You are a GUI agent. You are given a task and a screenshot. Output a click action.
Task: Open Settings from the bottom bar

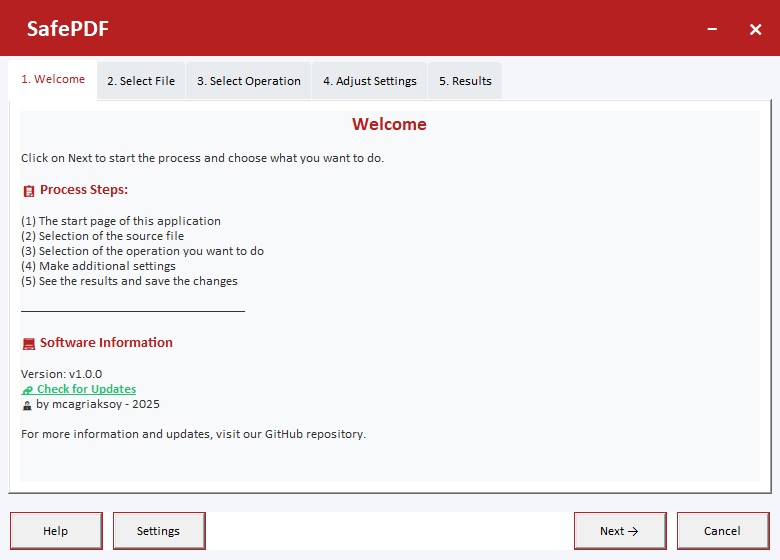point(158,531)
